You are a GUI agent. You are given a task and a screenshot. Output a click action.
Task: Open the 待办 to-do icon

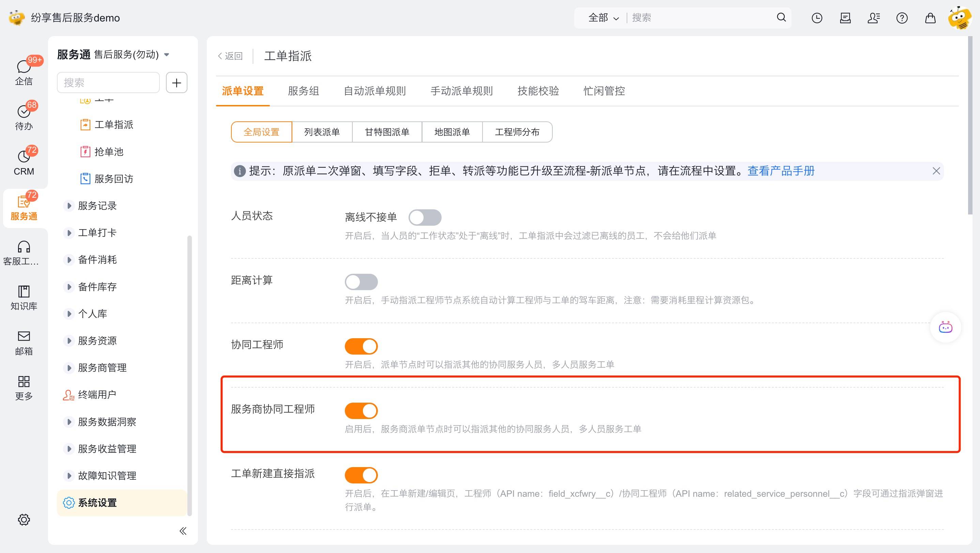click(24, 112)
